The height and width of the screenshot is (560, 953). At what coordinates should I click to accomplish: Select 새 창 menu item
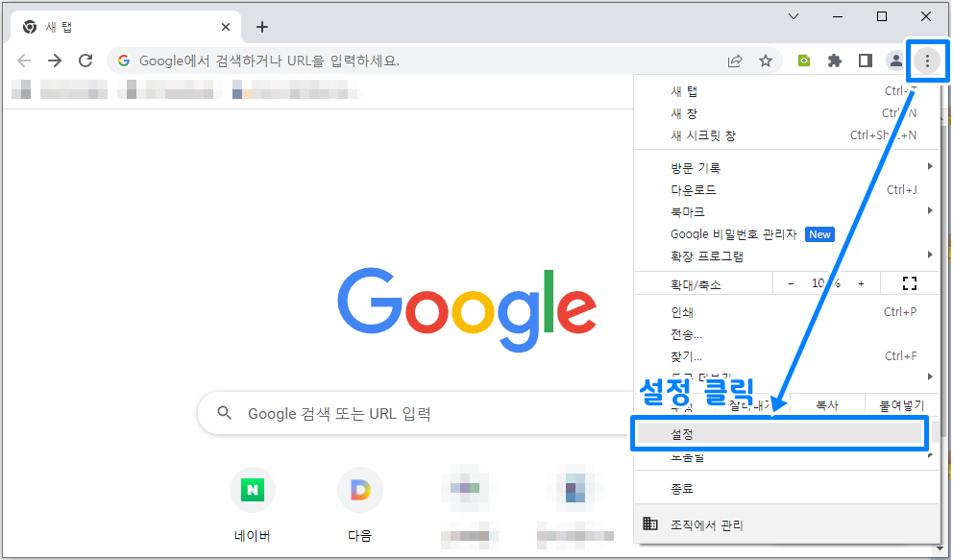point(787,113)
